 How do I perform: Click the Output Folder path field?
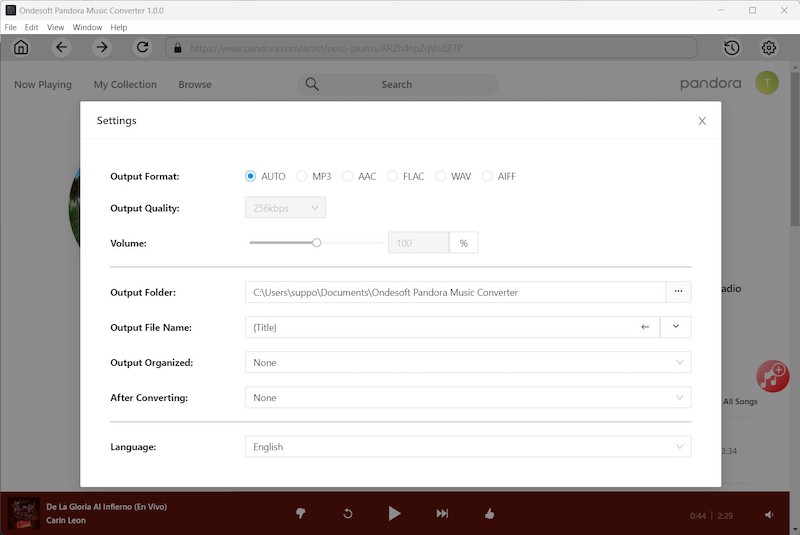455,292
